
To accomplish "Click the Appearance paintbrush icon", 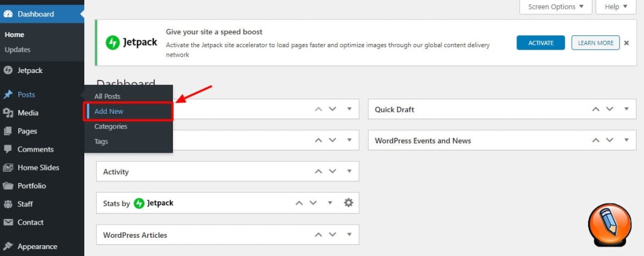I will click(8, 247).
